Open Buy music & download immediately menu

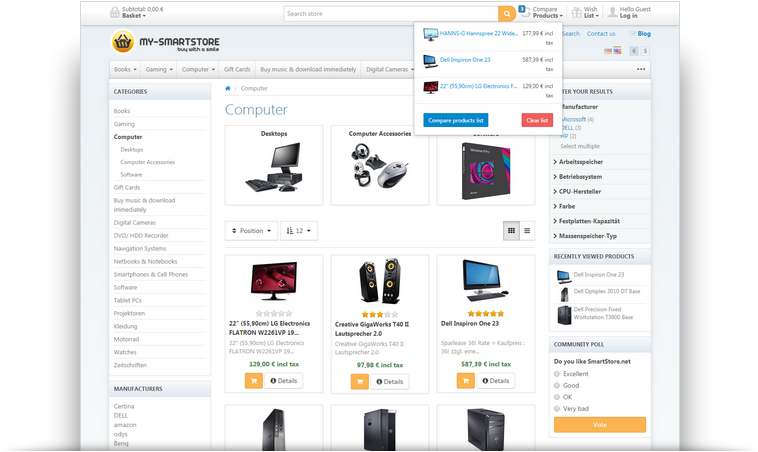coord(308,69)
